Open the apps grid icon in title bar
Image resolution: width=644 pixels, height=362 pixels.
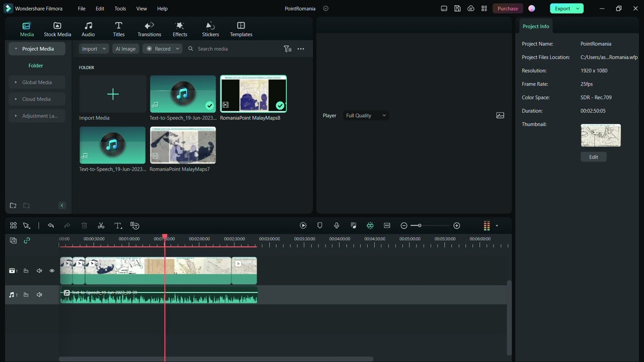pos(484,9)
